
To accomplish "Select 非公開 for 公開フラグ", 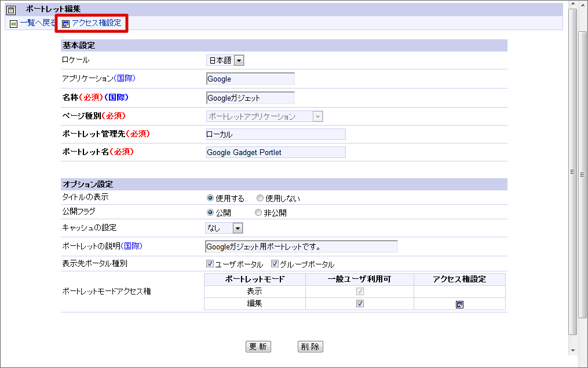I will [x=258, y=212].
